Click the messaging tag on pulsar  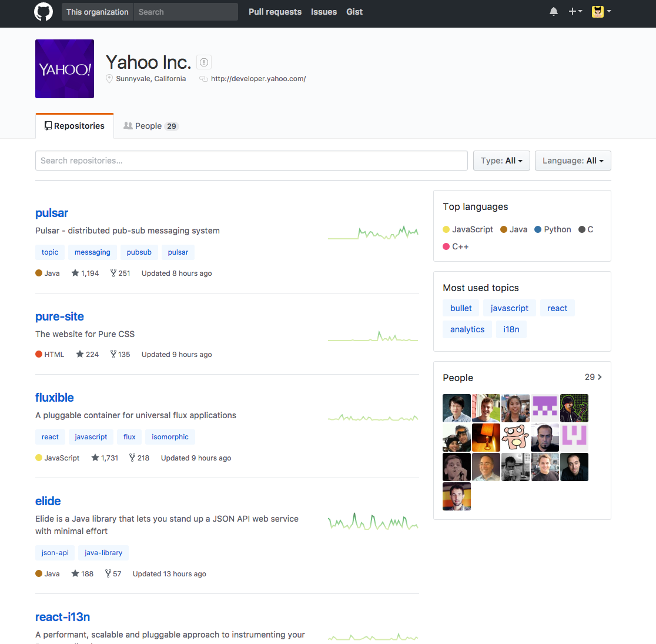click(92, 252)
